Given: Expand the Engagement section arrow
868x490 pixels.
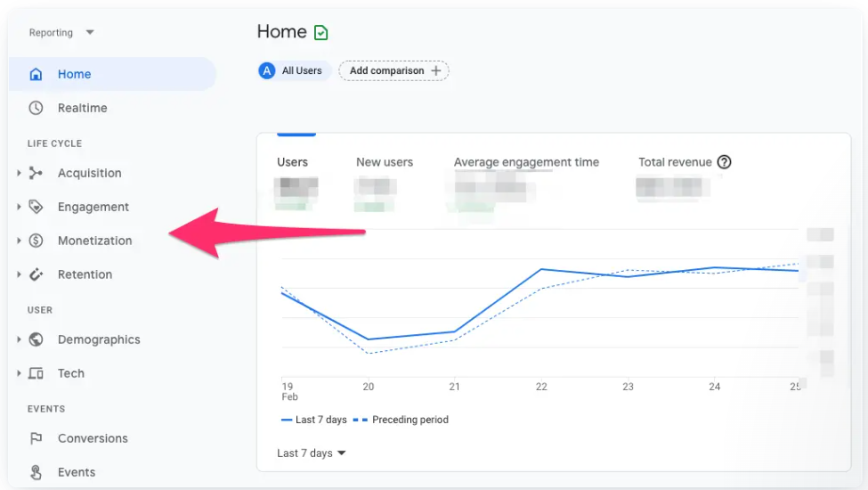Looking at the screenshot, I should point(19,207).
